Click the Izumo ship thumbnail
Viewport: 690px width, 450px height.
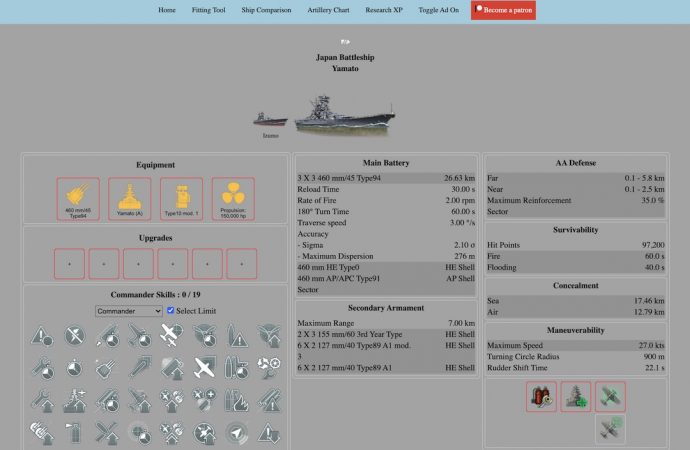click(270, 120)
